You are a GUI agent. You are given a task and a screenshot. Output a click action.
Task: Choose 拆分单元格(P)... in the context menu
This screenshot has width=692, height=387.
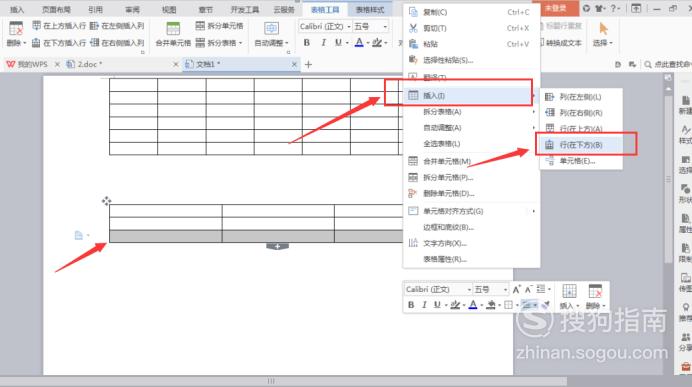(x=471, y=177)
